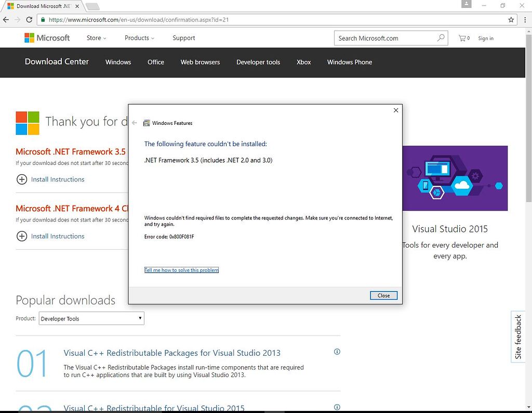Click the HTTPS padlock icon in the address bar
This screenshot has height=413, width=532.
(x=44, y=20)
